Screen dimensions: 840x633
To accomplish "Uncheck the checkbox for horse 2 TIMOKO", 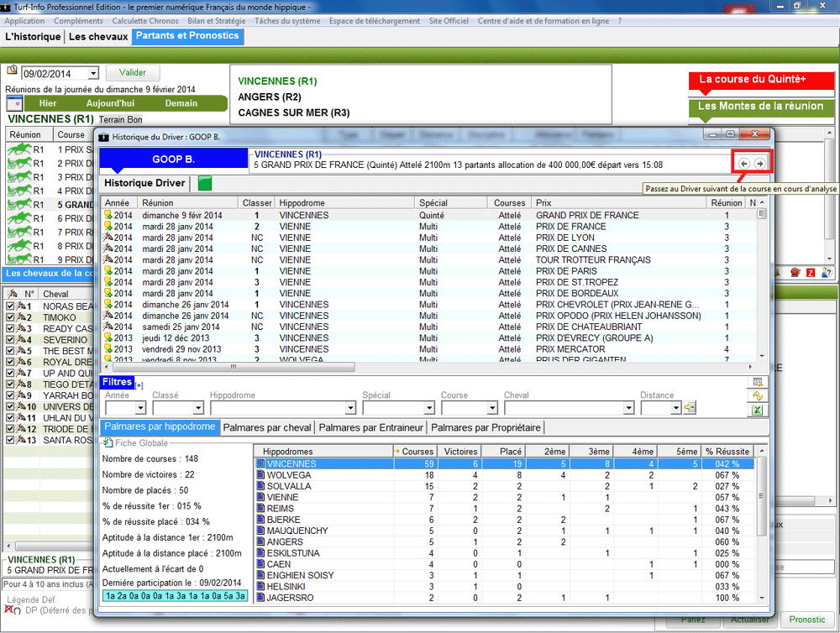I will (x=10, y=318).
